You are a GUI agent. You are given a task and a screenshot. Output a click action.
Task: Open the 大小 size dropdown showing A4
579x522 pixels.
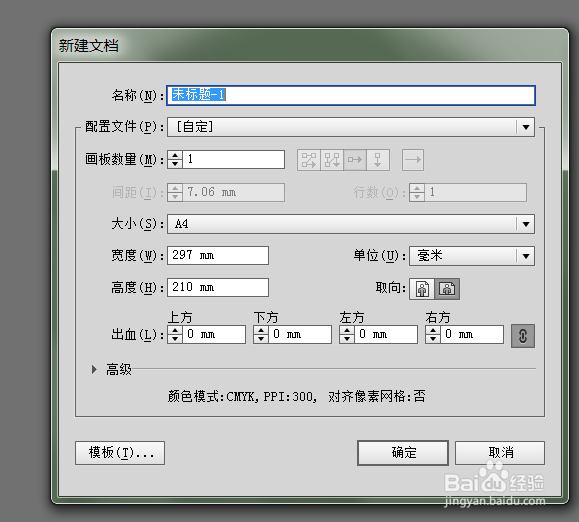point(350,224)
